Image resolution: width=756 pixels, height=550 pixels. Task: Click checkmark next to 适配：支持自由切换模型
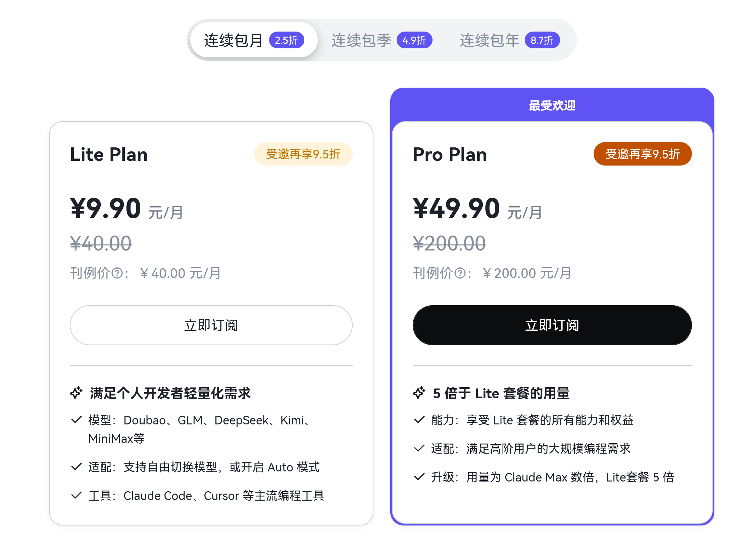[77, 467]
